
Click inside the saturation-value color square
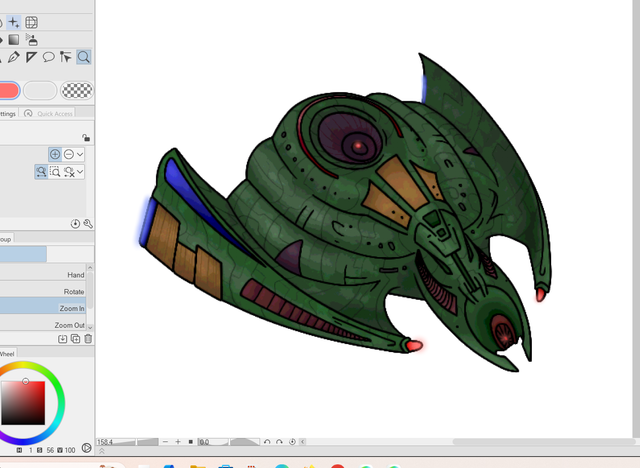pos(22,403)
